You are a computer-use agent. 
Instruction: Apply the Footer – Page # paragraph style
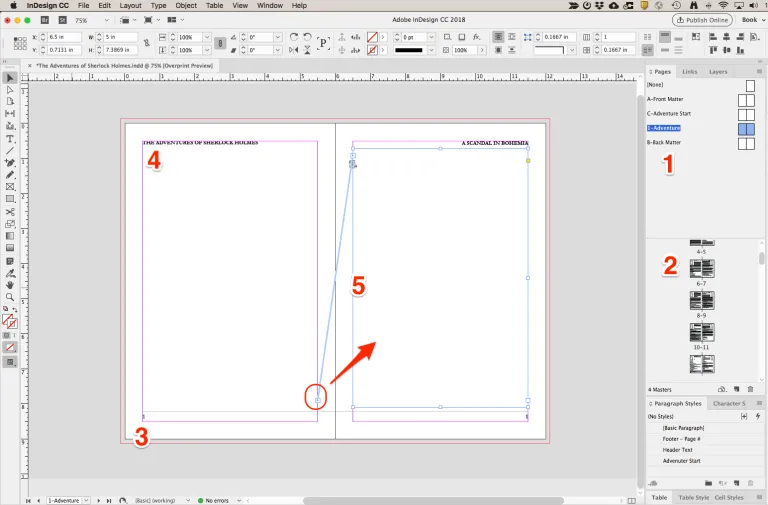[x=705, y=439]
